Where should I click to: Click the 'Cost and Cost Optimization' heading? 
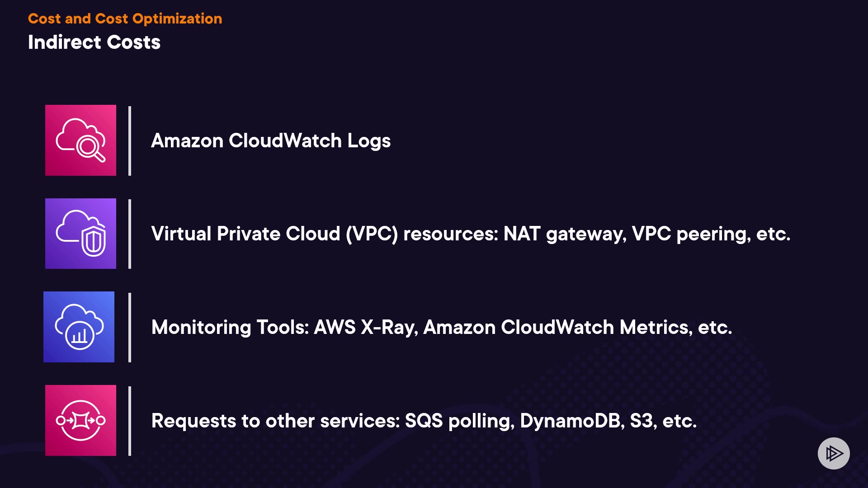[125, 19]
